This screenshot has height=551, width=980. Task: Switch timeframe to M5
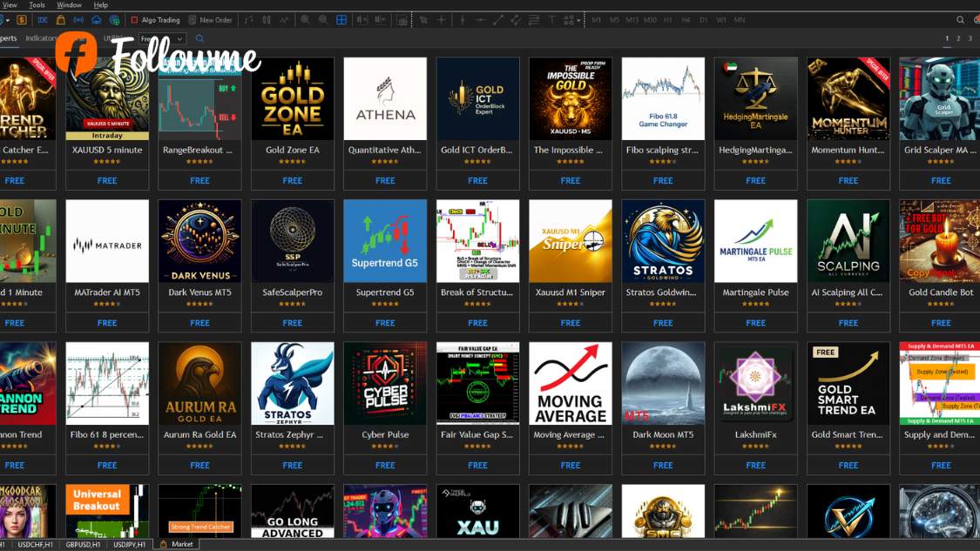pos(614,20)
